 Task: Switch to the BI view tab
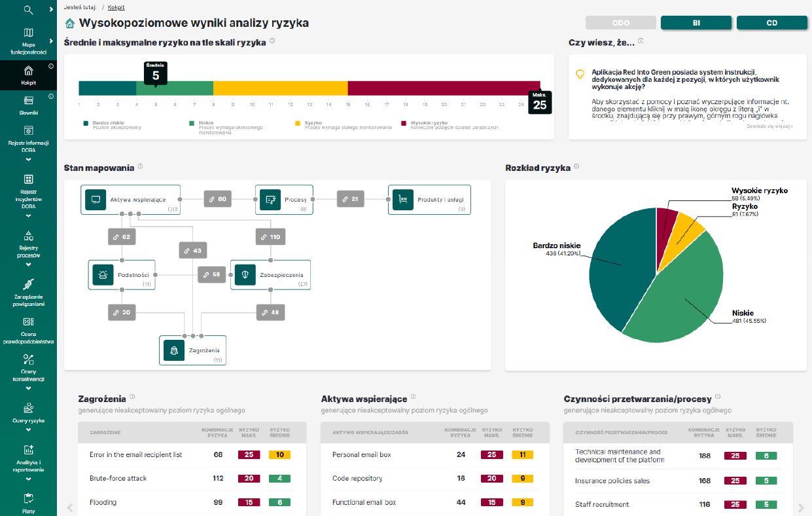pos(696,23)
